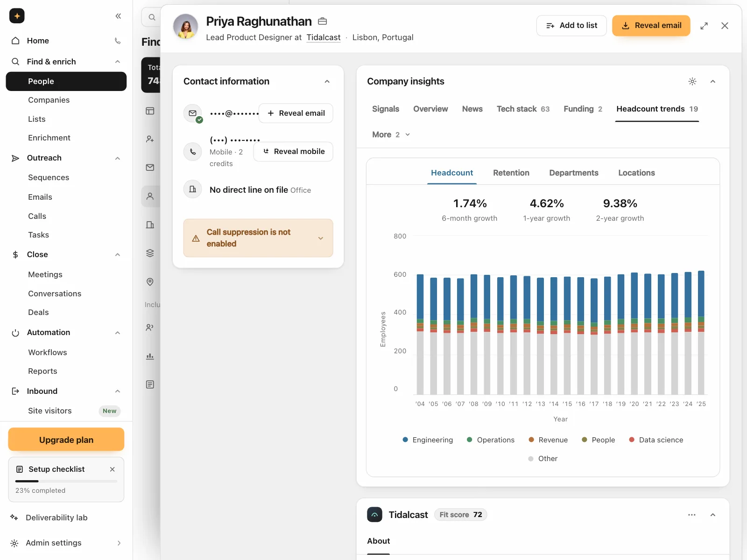This screenshot has height=560, width=747.
Task: Click the verified email icon in Contact information
Action: point(193,113)
